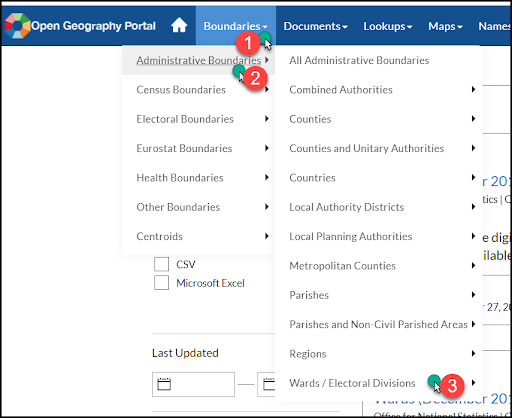Expand arrow beside Health Boundaries

[x=267, y=177]
